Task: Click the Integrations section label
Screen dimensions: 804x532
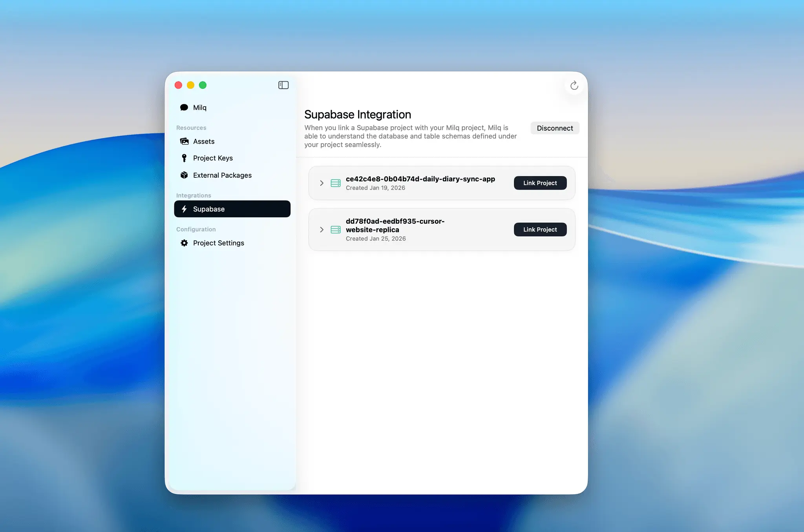Action: click(194, 195)
